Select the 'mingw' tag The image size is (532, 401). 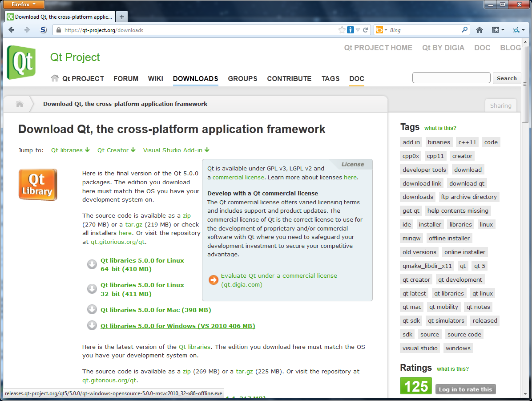411,239
